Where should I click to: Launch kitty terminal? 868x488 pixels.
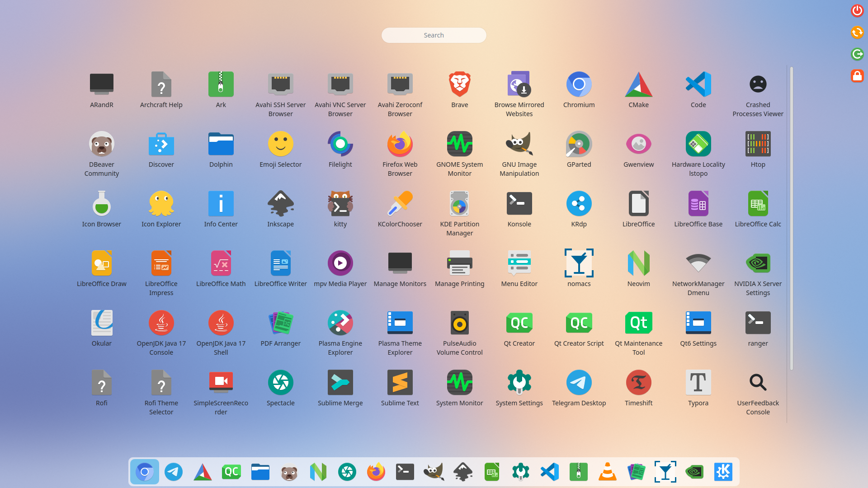[340, 209]
